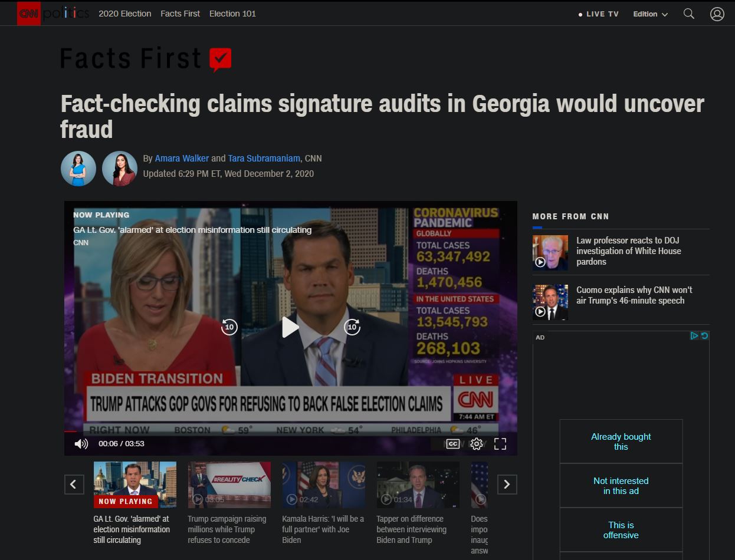Mute the video volume speaker icon
The image size is (735, 560).
(x=81, y=444)
